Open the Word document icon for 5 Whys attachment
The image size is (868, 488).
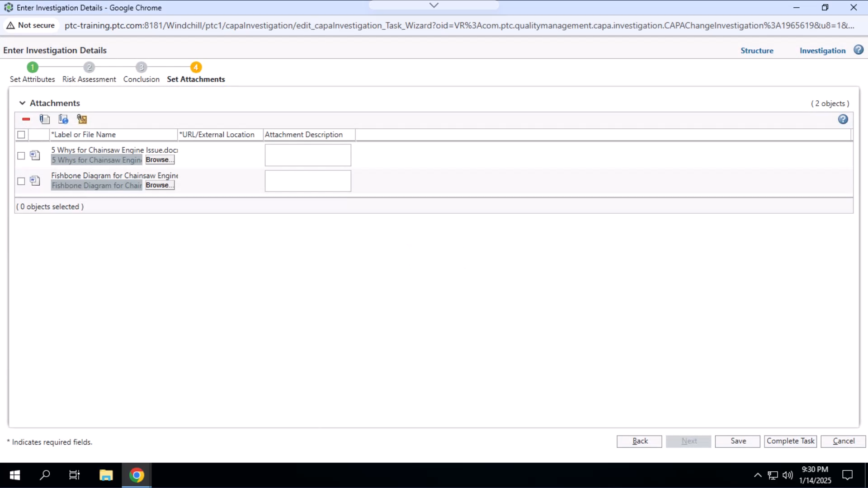35,155
